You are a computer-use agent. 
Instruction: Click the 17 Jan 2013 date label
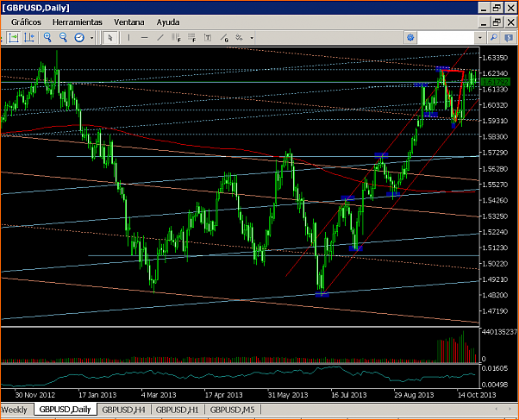tap(97, 395)
